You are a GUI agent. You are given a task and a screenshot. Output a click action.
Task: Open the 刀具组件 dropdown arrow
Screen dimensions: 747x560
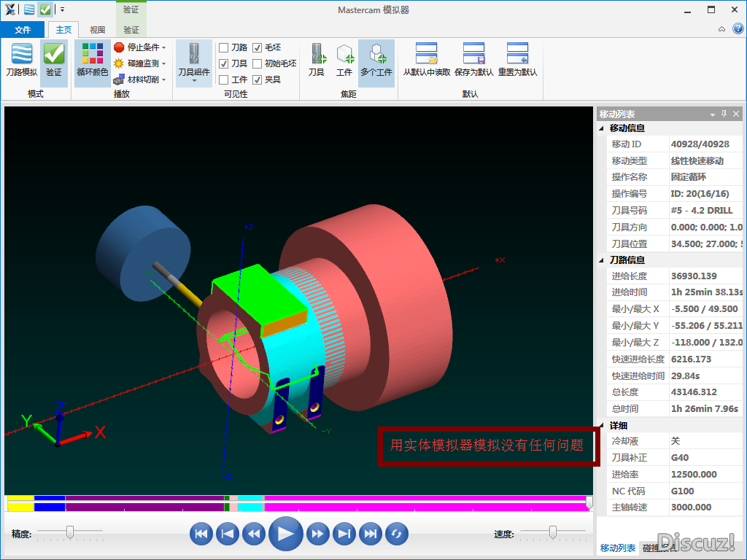(x=194, y=81)
